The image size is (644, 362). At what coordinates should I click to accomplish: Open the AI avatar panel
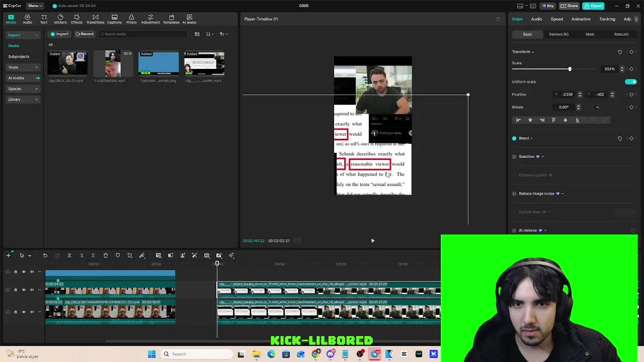(190, 19)
